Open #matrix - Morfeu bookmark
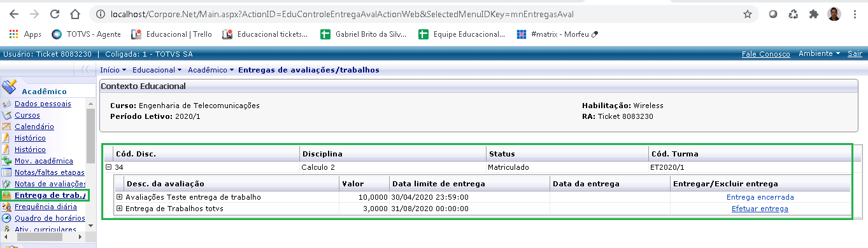Image resolution: width=868 pixels, height=248 pixels. tap(558, 34)
